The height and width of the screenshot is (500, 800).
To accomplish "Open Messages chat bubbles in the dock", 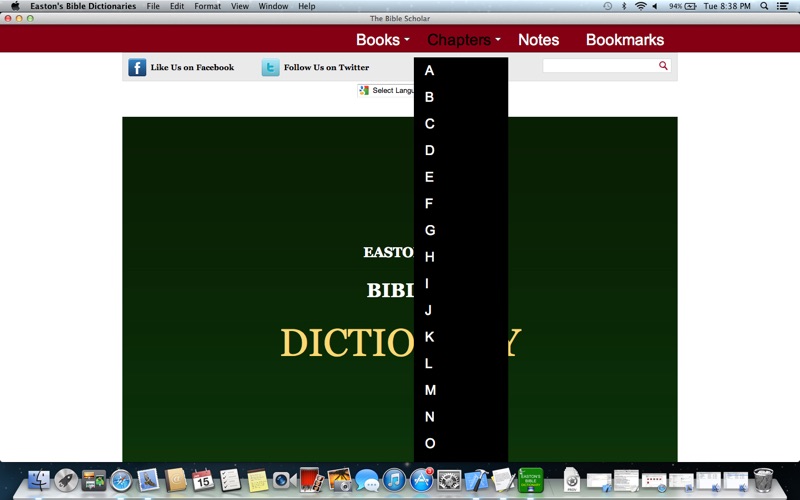I will click(367, 481).
